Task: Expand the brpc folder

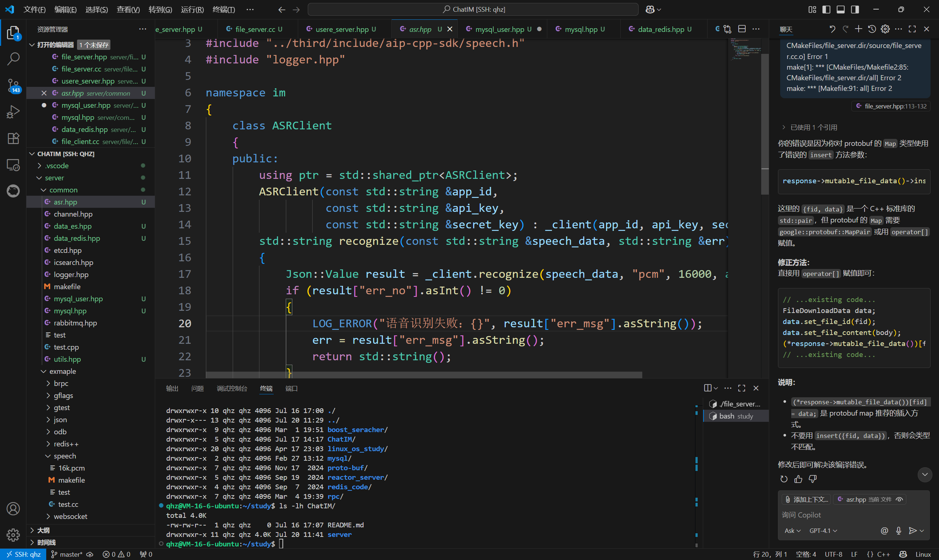Action: 48,383
